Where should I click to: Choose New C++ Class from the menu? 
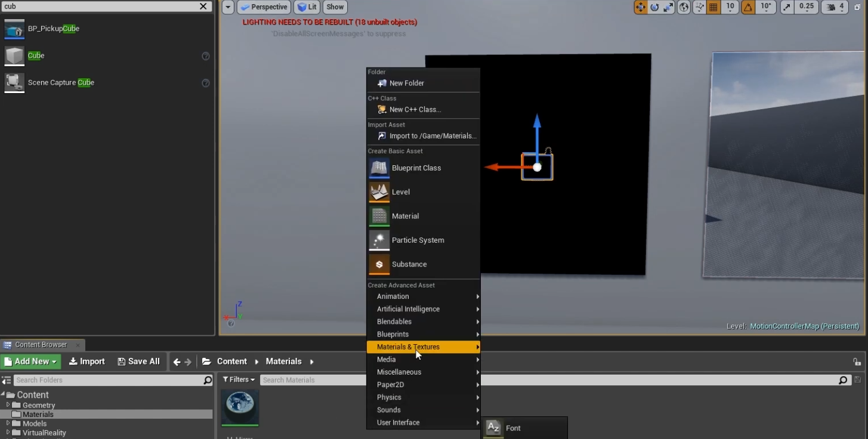pos(423,110)
